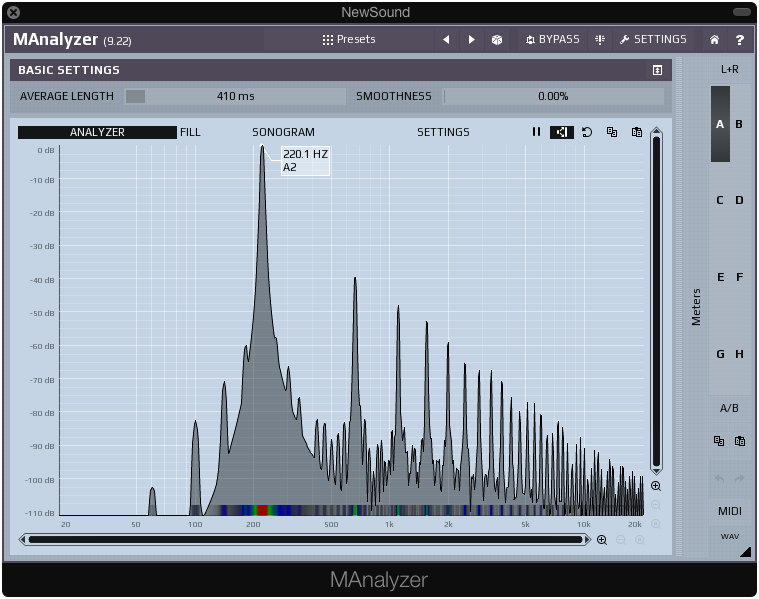
Task: Toggle the BYPASS button
Action: (x=552, y=39)
